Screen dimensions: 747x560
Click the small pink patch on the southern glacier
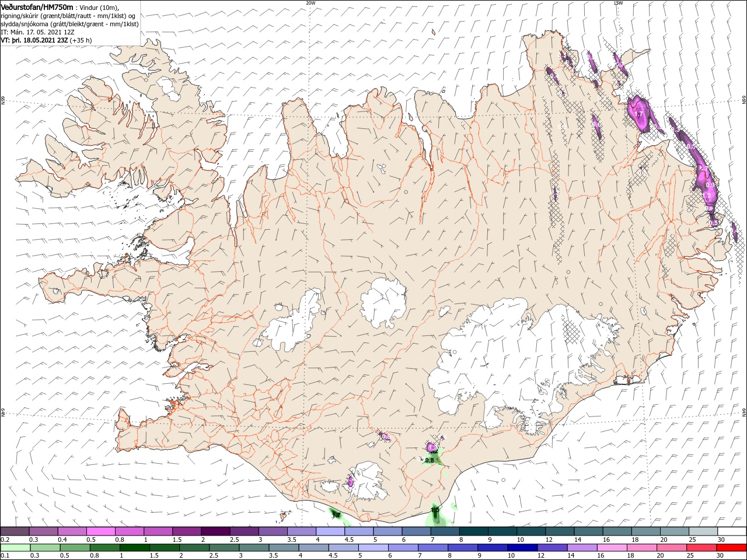click(351, 481)
